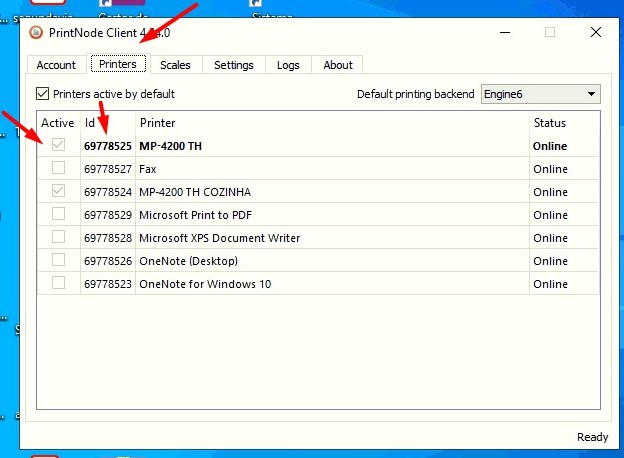Screen dimensions: 624x458
Task: Close the PrintNode Client window
Action: coord(596,32)
